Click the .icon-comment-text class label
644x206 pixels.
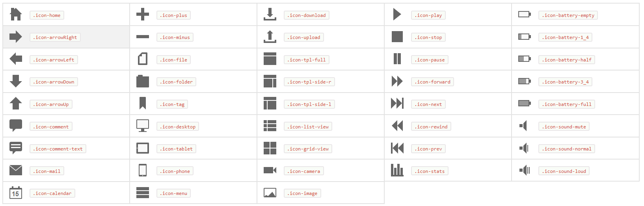coord(58,149)
